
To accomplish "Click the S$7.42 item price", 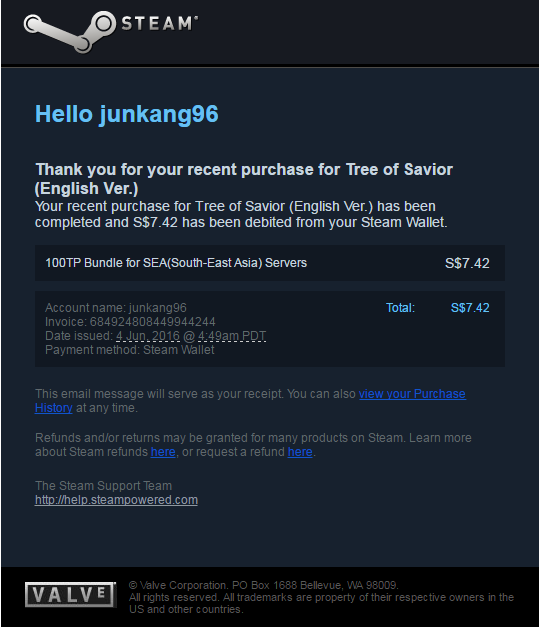I will [467, 263].
